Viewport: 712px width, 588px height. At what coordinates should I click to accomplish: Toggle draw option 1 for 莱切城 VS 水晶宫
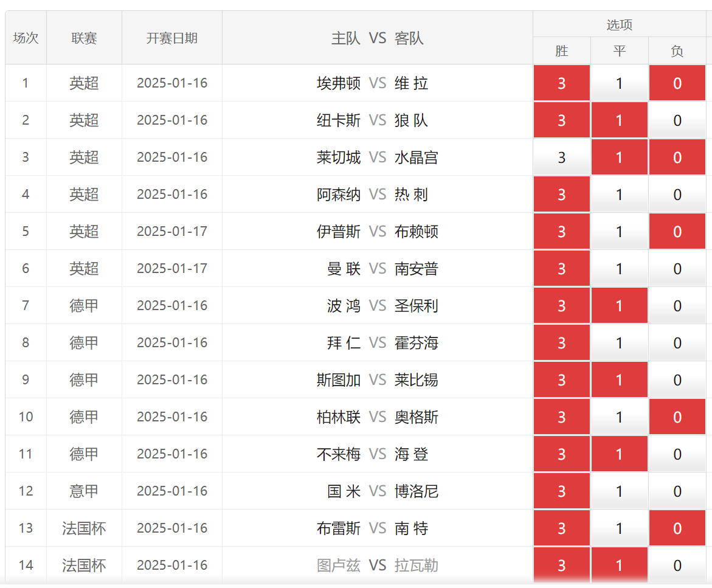(x=620, y=157)
